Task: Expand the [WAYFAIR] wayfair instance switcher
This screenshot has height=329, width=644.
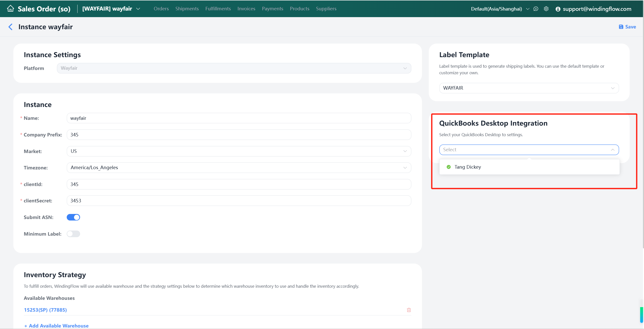Action: [x=111, y=9]
